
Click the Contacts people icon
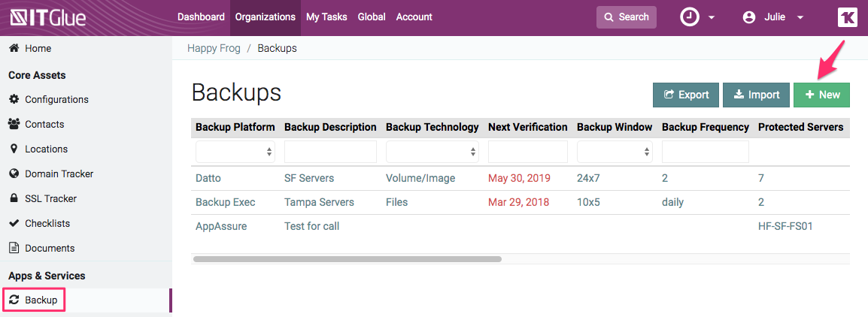click(x=14, y=124)
